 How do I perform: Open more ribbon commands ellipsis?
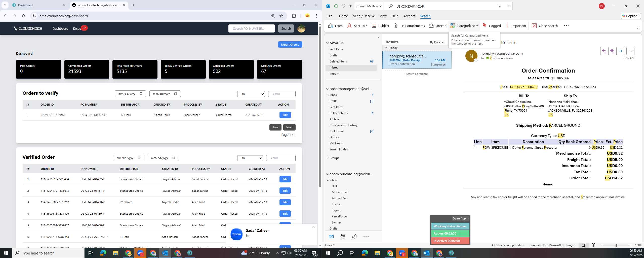pos(566,26)
